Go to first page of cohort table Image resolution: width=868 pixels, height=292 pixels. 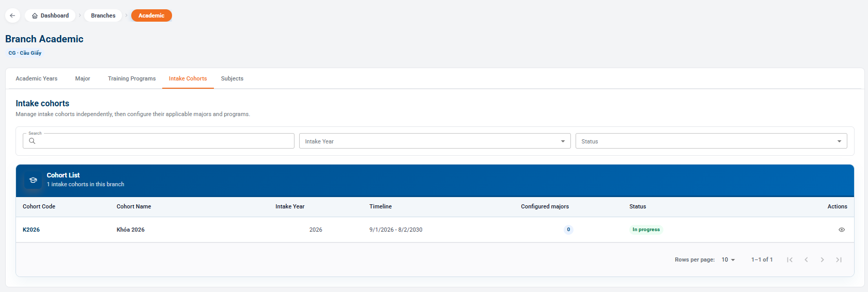coord(789,259)
